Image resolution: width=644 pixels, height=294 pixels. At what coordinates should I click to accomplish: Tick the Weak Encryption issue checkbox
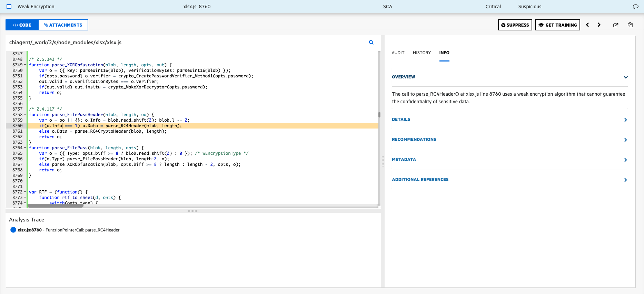pyautogui.click(x=9, y=7)
